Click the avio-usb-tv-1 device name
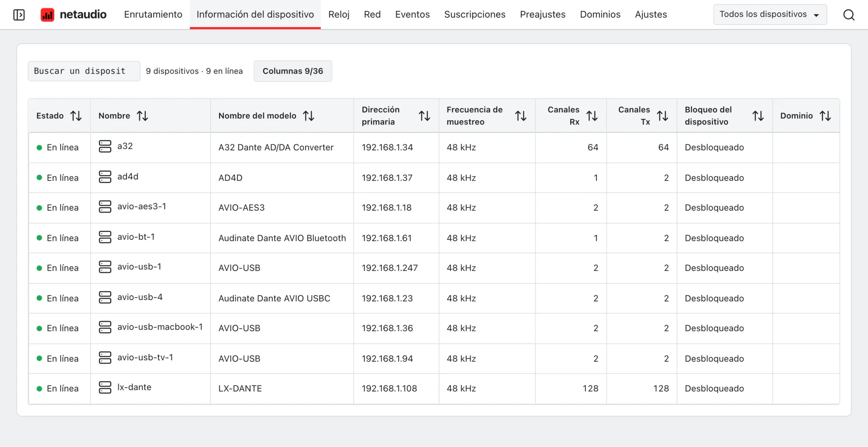868x447 pixels. point(145,357)
